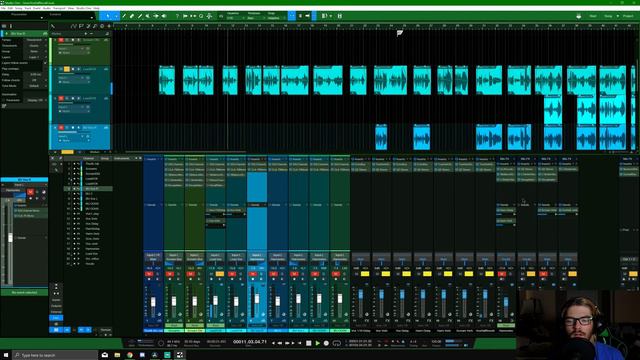
Task: Switch to the Start page
Action: coord(593,16)
